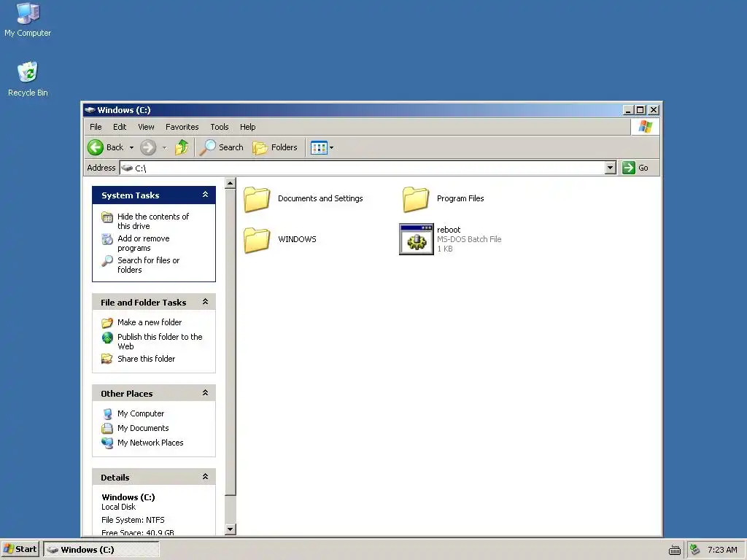Click 'Search for files or folders' link

click(x=148, y=265)
